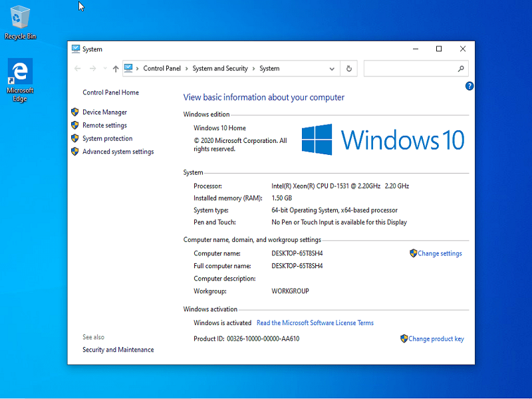Click the WORKGROUP value

point(290,291)
